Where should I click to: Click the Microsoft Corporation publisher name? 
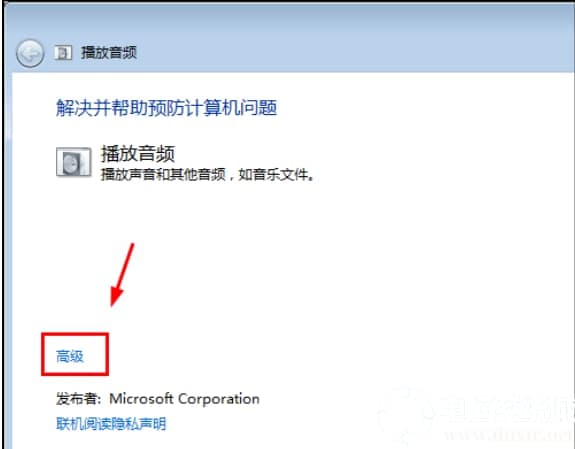coord(184,399)
